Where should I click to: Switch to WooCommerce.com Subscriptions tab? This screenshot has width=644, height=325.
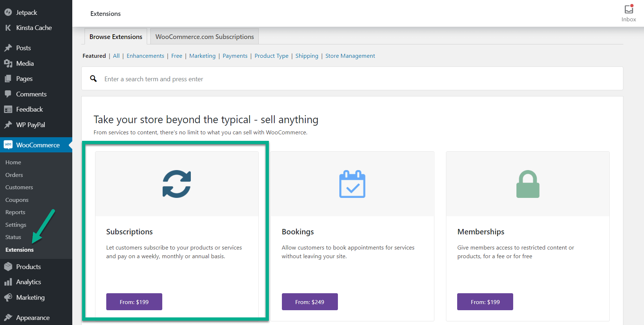(x=205, y=37)
